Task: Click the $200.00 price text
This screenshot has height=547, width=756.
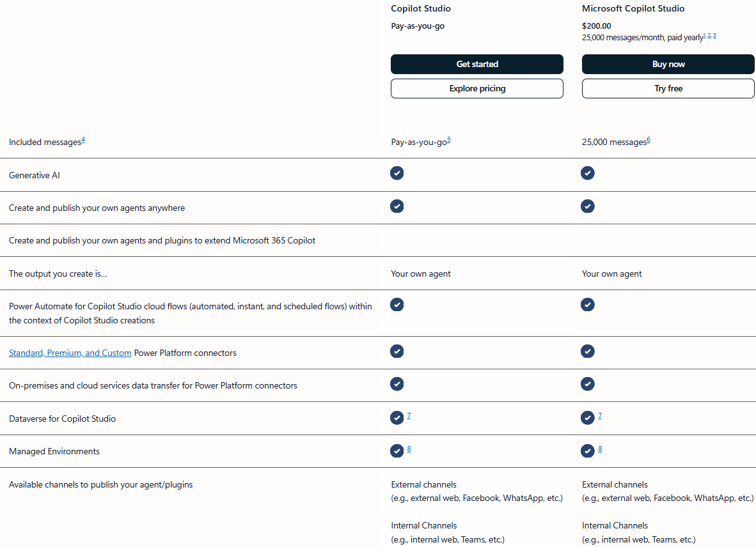Action: tap(596, 26)
